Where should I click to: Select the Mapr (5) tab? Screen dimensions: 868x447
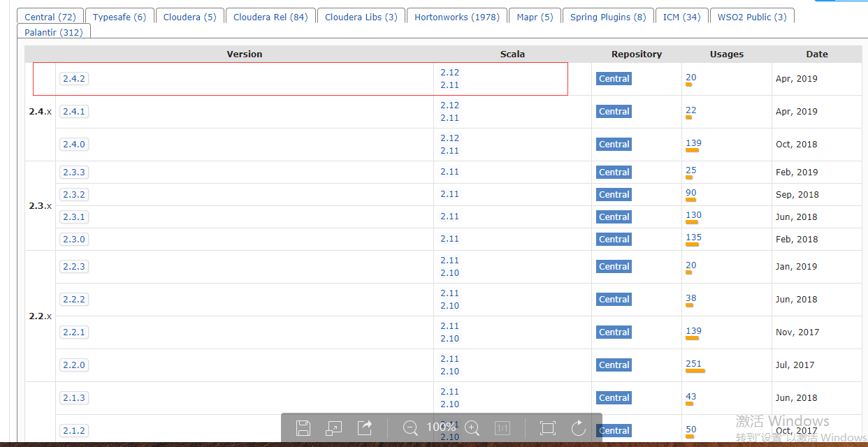coord(535,17)
